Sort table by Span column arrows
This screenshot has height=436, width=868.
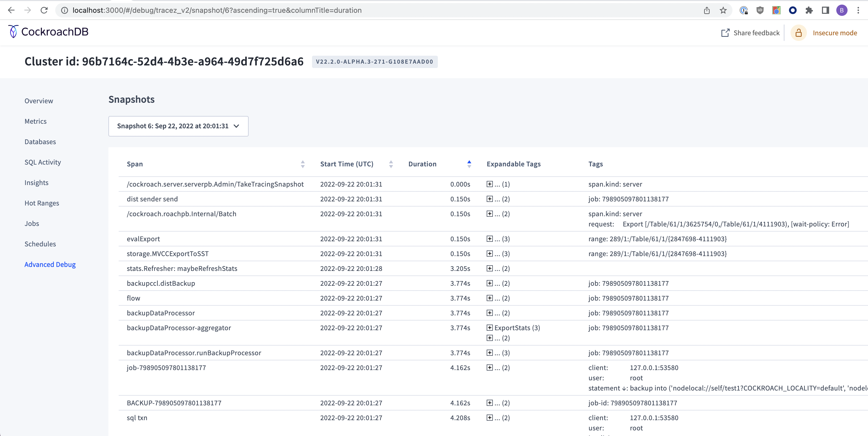tap(303, 164)
